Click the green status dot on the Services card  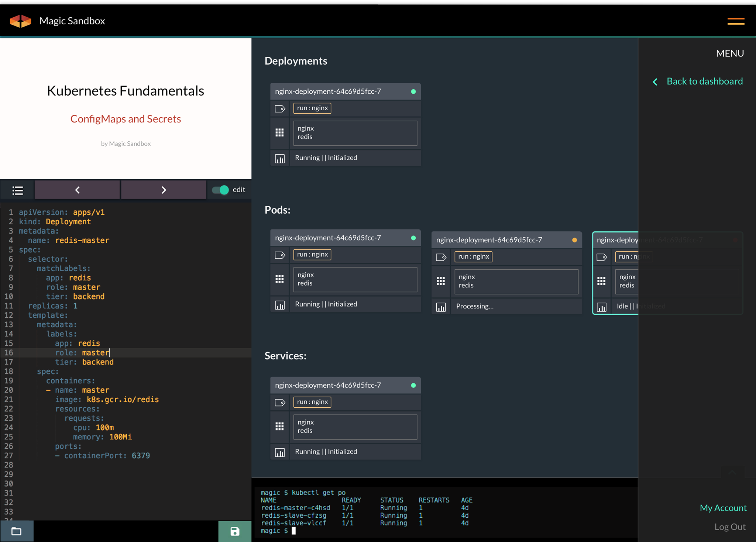[x=413, y=385]
